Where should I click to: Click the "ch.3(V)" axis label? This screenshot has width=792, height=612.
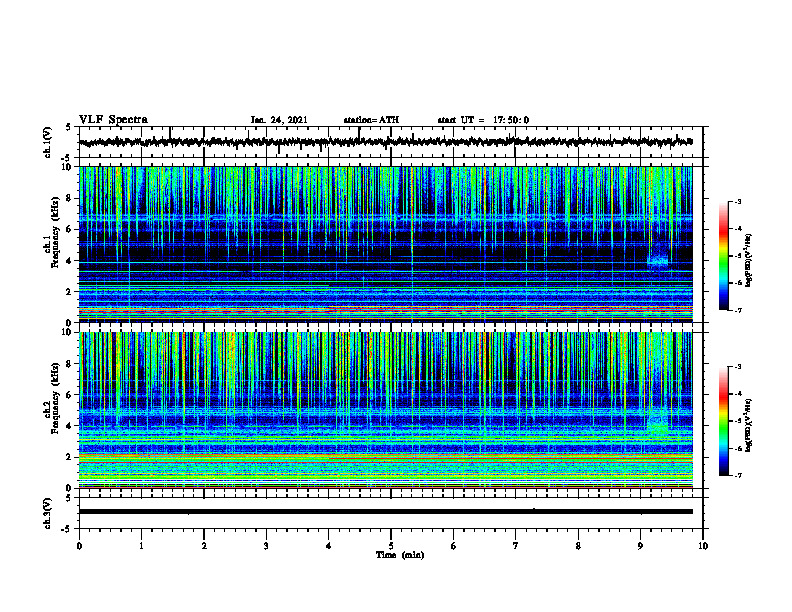[48, 513]
